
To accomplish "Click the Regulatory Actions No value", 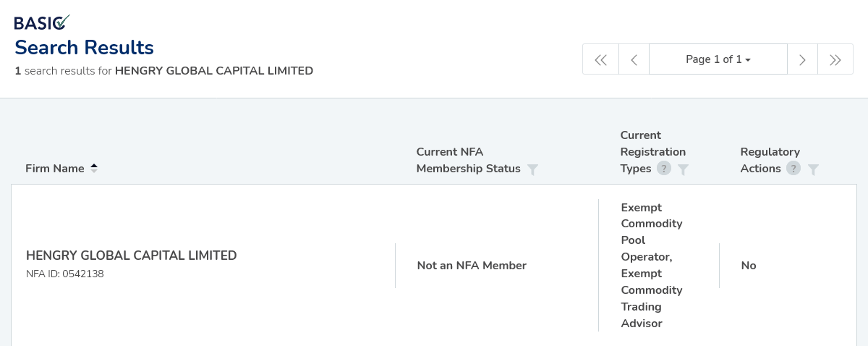I will click(x=749, y=266).
